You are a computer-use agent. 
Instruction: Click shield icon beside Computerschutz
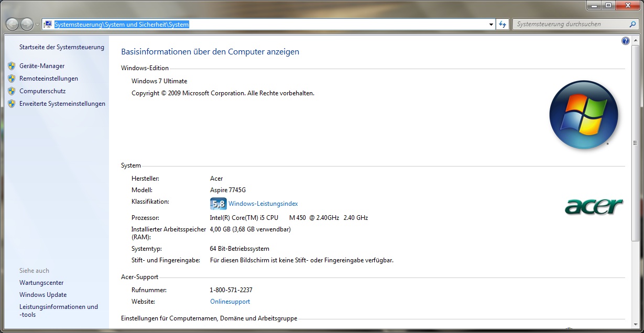pos(12,91)
